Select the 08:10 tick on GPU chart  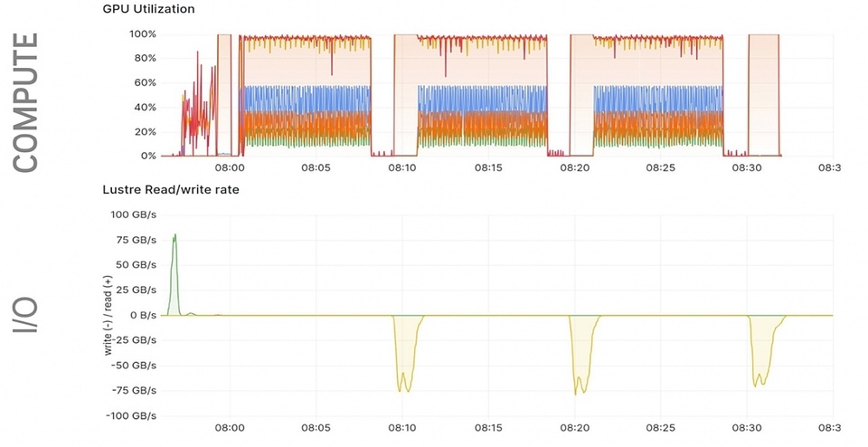click(x=401, y=167)
